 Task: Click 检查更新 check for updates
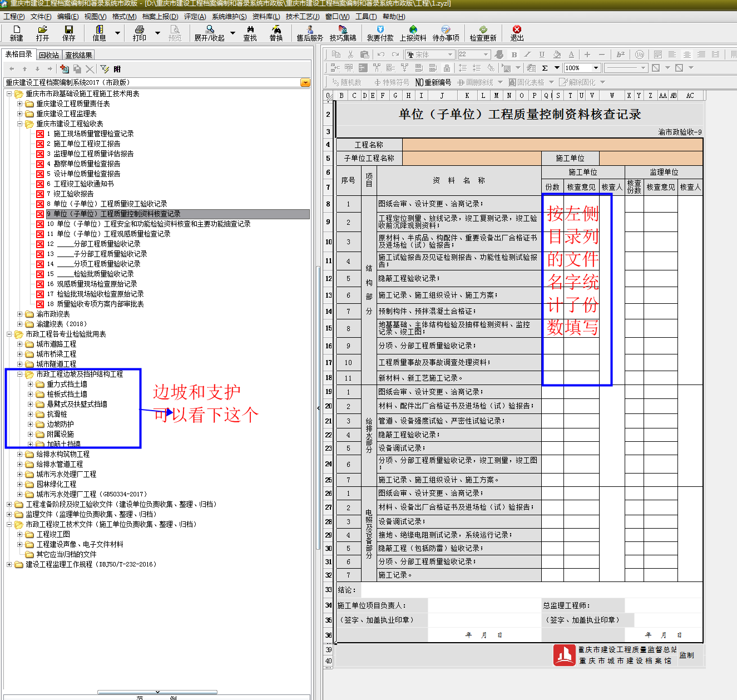tap(483, 33)
